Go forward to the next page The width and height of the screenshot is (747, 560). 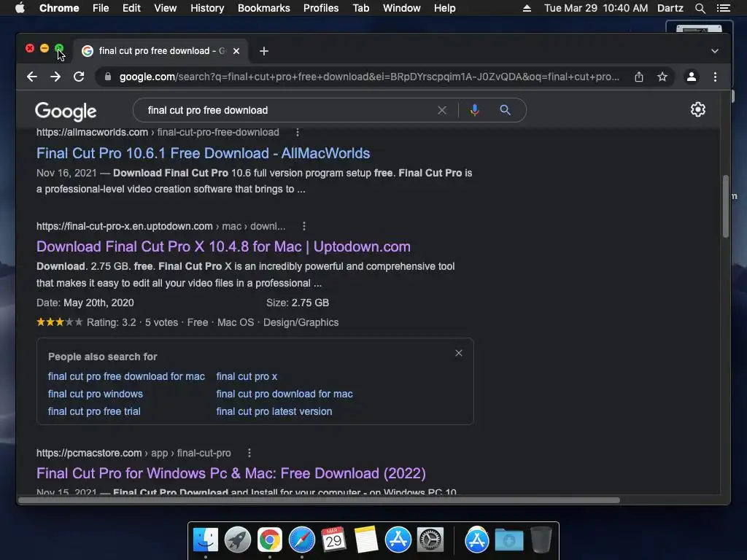coord(55,77)
